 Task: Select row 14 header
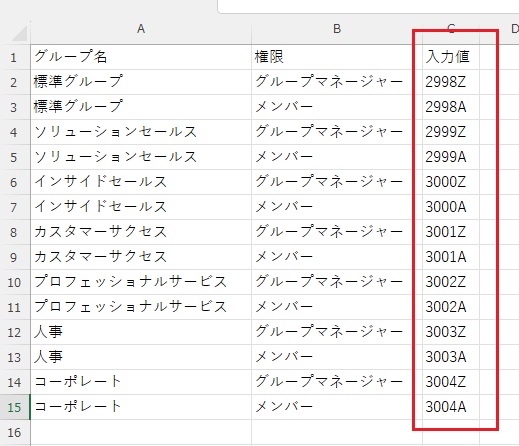(14, 382)
